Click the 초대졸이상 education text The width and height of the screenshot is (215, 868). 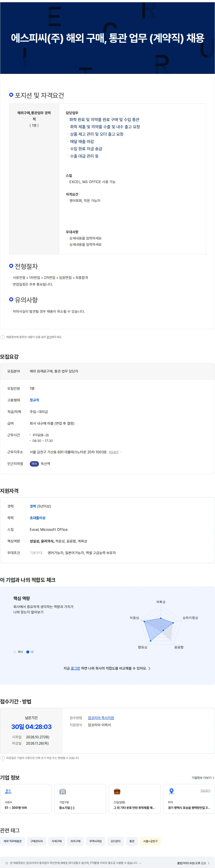click(x=37, y=518)
